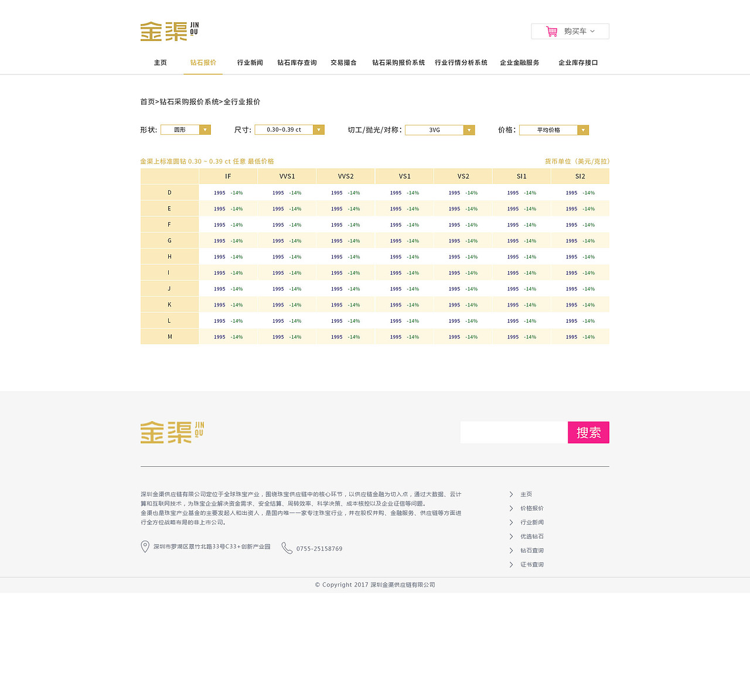Viewport: 750px width, 700px height.
Task: Click chevron icon beside 价格报价
Action: [x=511, y=508]
